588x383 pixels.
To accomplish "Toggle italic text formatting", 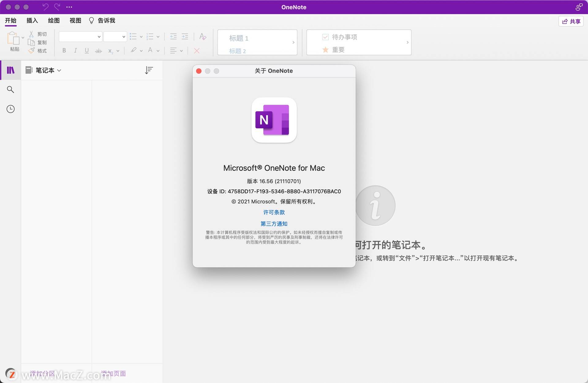I will [75, 50].
